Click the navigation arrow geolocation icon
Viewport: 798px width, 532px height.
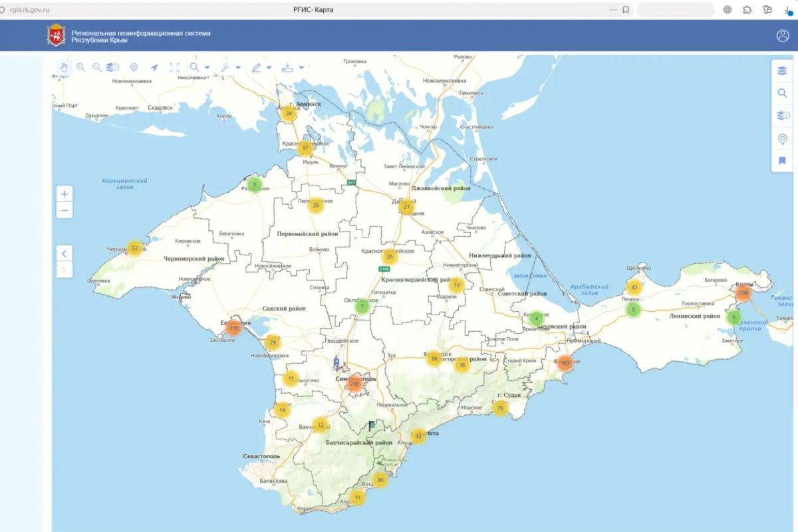pos(154,67)
